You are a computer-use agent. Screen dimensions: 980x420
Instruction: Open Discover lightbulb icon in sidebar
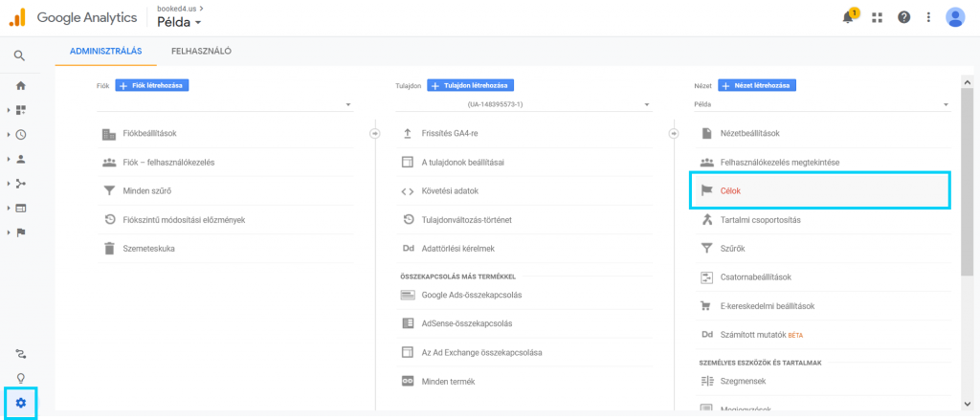[21, 378]
